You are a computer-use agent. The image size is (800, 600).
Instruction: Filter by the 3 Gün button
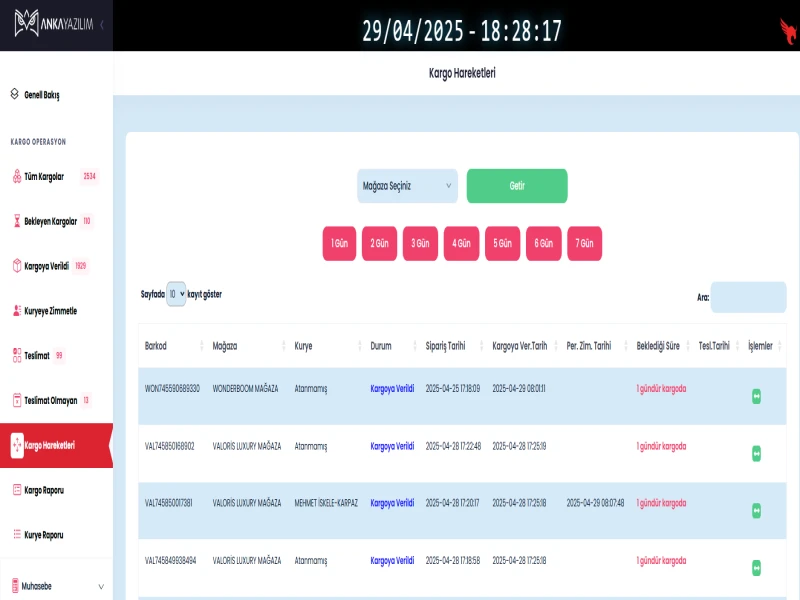tap(420, 243)
